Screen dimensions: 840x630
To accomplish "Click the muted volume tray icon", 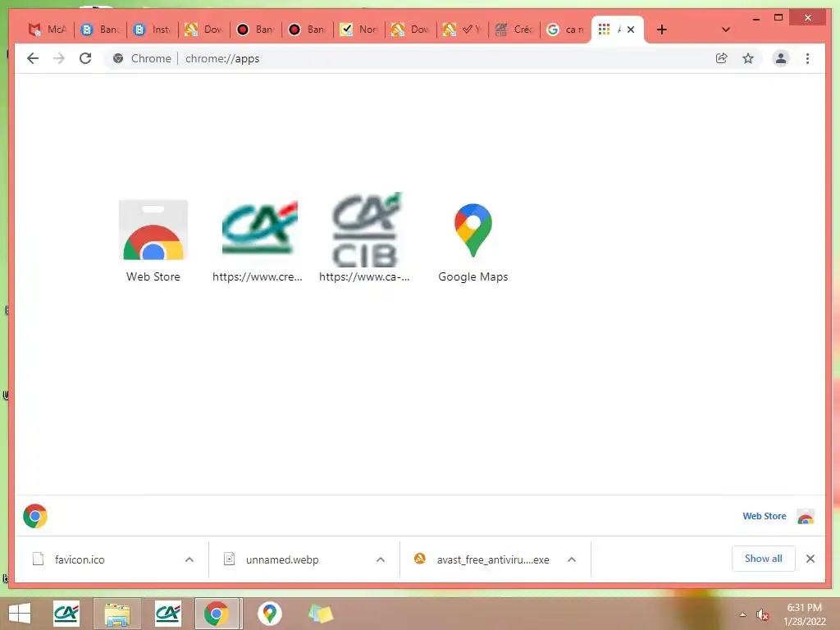I will click(762, 615).
